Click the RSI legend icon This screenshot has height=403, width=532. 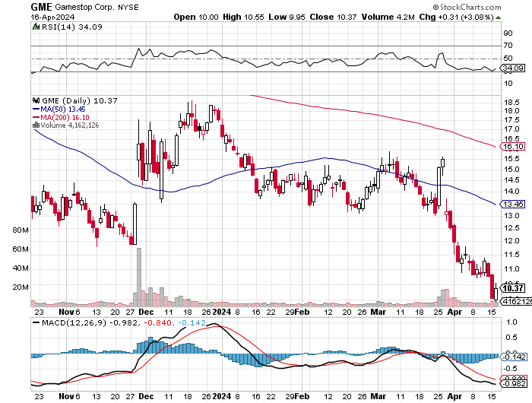click(36, 27)
